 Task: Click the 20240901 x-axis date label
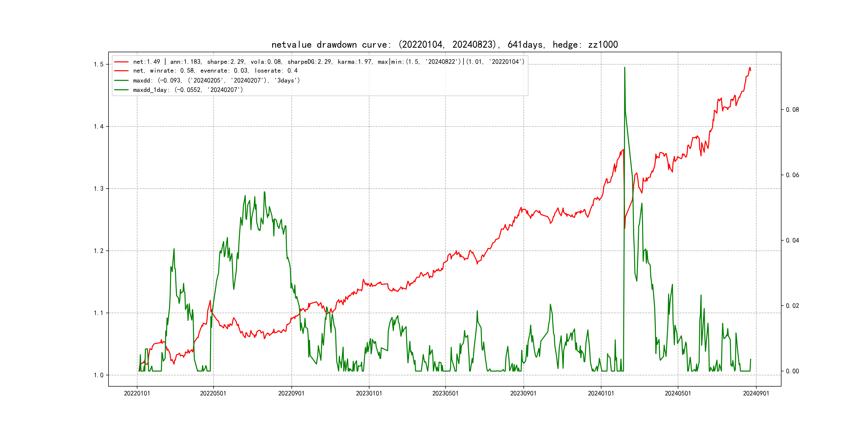tap(756, 394)
